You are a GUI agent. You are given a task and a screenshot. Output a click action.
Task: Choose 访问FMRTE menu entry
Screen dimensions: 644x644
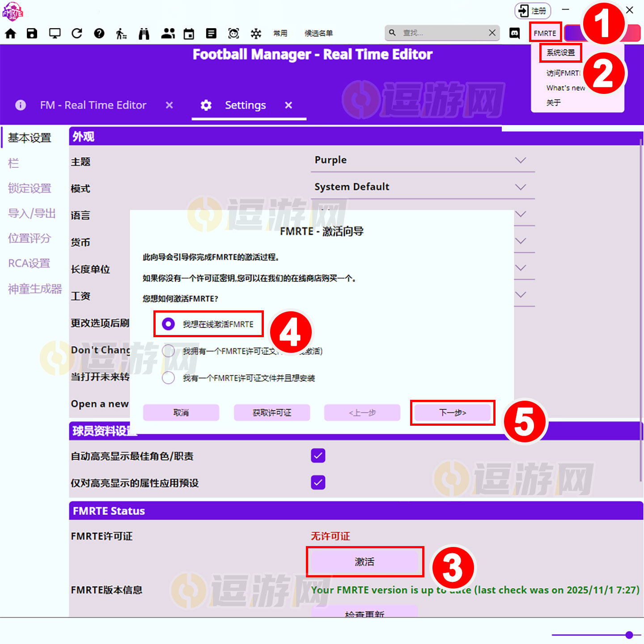(563, 73)
